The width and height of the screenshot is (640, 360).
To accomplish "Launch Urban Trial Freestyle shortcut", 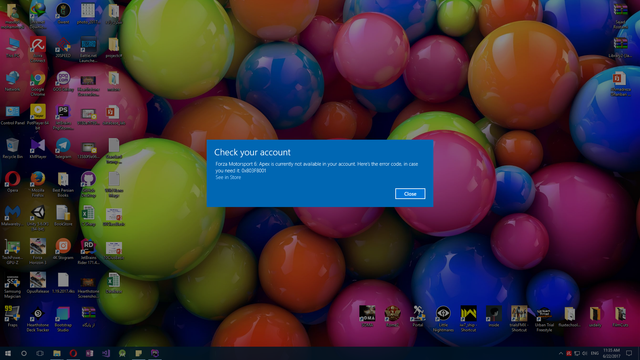I will 544,320.
